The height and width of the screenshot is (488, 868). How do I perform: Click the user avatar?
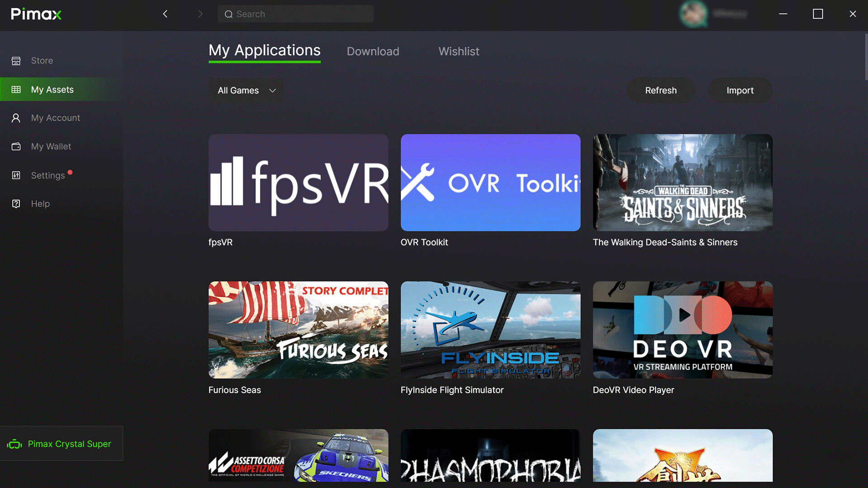click(694, 14)
